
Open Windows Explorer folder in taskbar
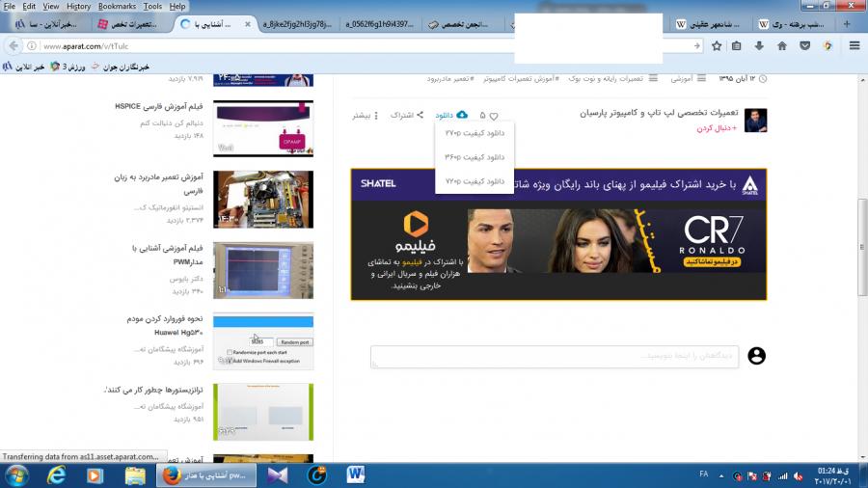(134, 475)
